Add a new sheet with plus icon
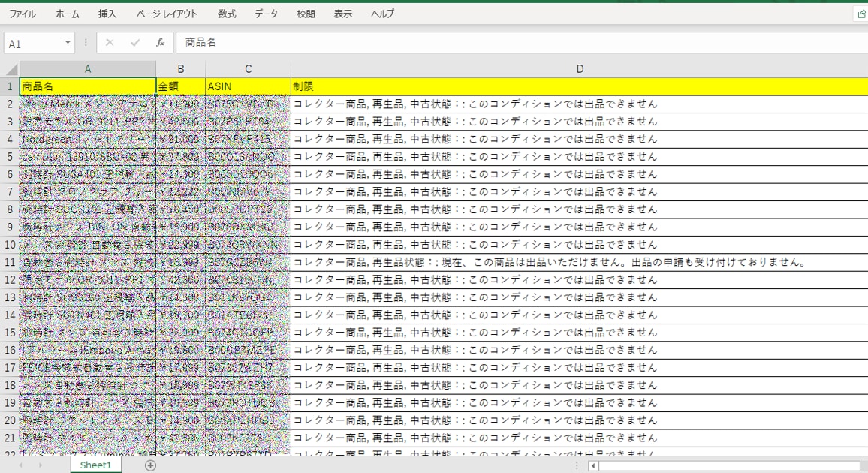Image resolution: width=868 pixels, height=473 pixels. (150, 465)
